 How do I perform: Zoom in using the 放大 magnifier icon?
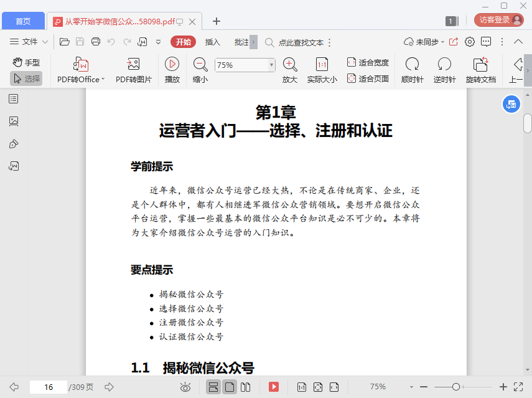289,65
